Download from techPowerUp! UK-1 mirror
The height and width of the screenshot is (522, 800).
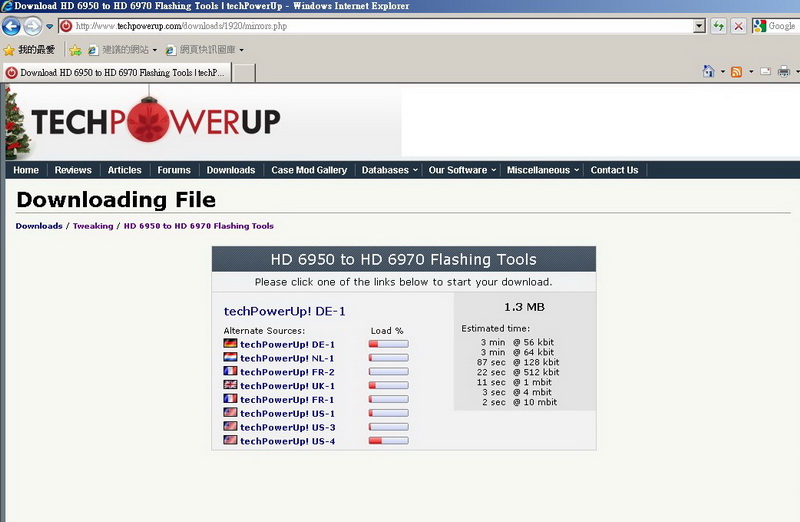pos(287,386)
